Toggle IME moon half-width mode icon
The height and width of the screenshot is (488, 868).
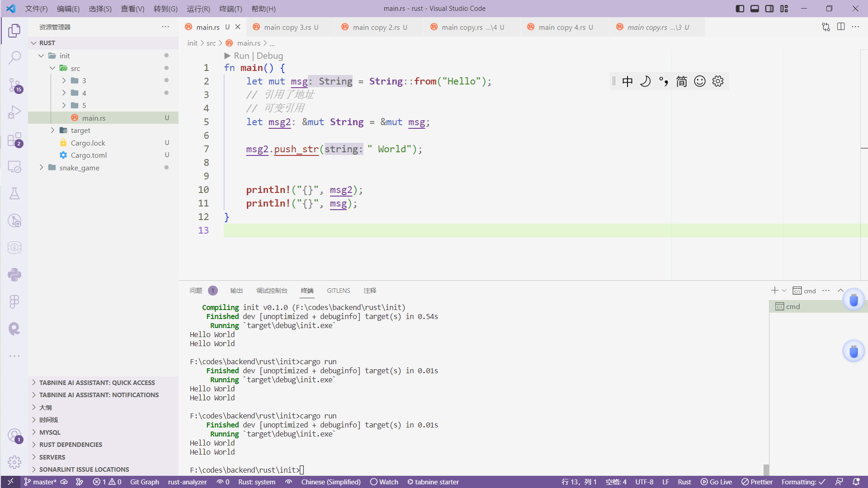pos(645,81)
